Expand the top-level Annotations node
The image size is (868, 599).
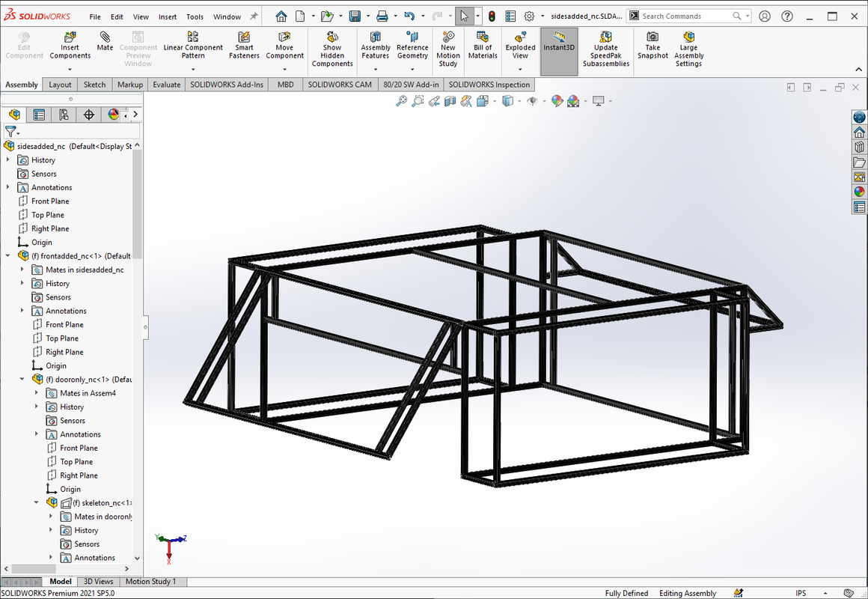click(7, 187)
